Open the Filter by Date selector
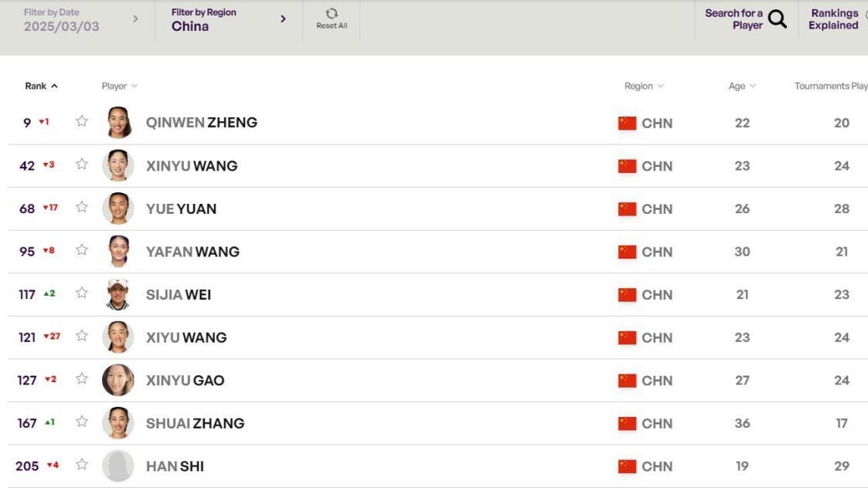The width and height of the screenshot is (868, 488). click(80, 20)
